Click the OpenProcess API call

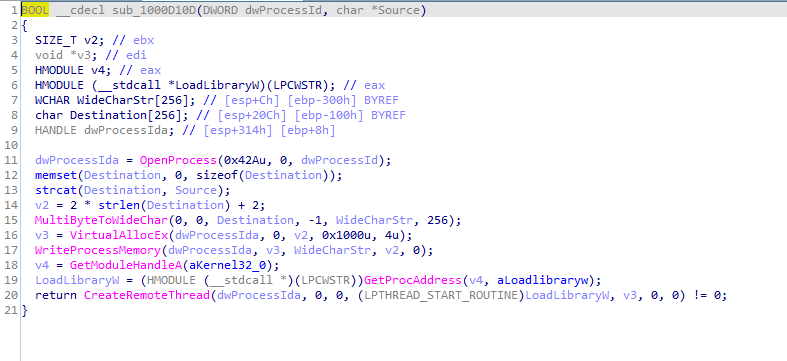(177, 160)
